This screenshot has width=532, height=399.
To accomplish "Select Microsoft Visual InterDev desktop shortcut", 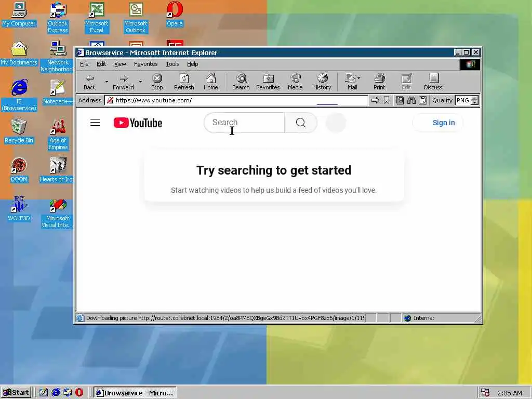I will tap(58, 212).
